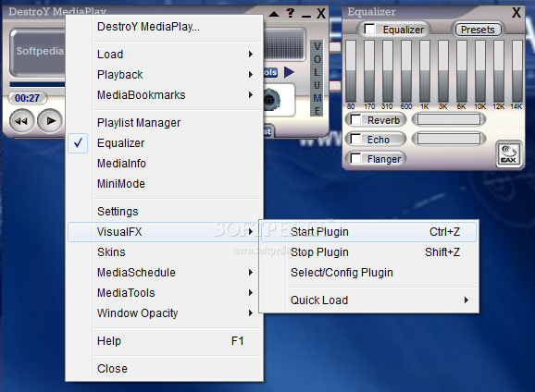535x392 pixels.
Task: Open Playlist Manager from the menu
Action: pos(165,123)
